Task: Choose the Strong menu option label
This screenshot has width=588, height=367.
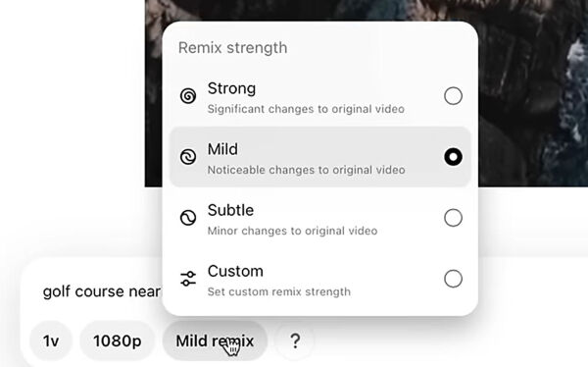Action: point(231,88)
